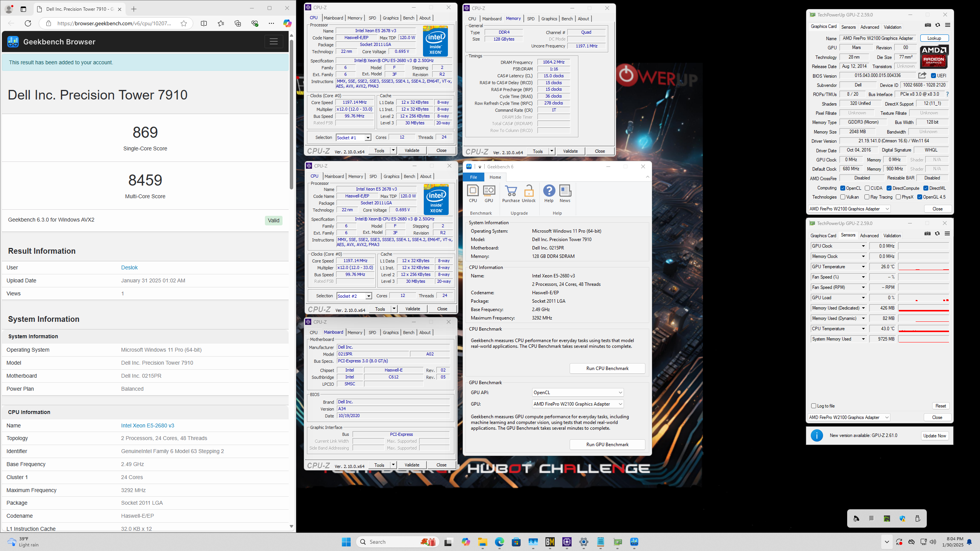
Task: Open Collections icon in Edge toolbar
Action: [238, 23]
